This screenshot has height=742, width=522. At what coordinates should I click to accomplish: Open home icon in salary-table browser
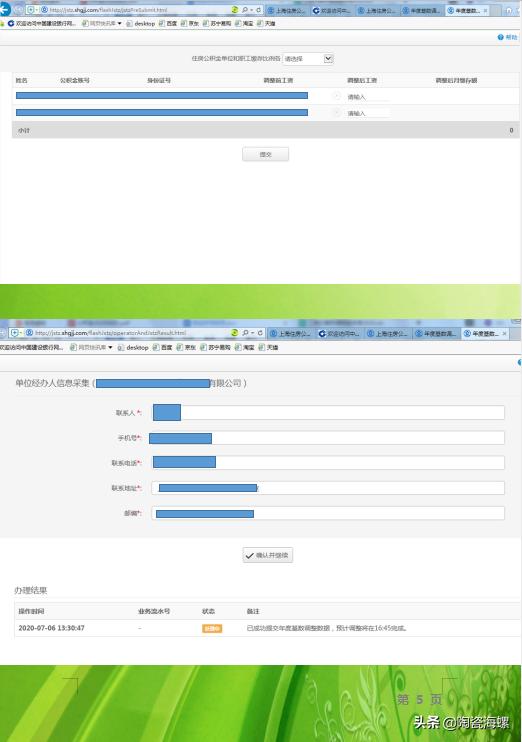pos(509,10)
